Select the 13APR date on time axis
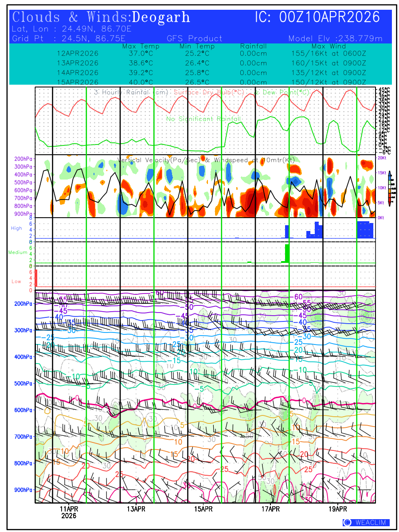The height and width of the screenshot is (532, 399). [x=136, y=509]
